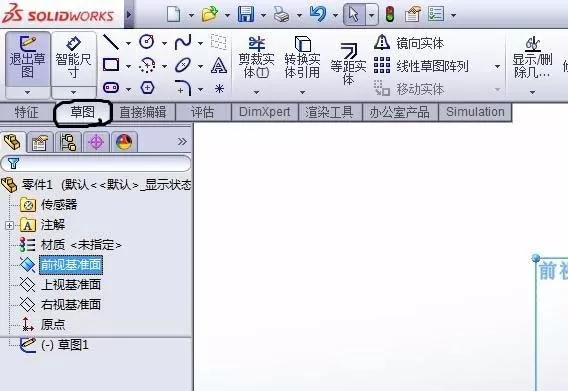568x391 pixels.
Task: Open the dropdown under 智能尺寸
Action: point(74,92)
